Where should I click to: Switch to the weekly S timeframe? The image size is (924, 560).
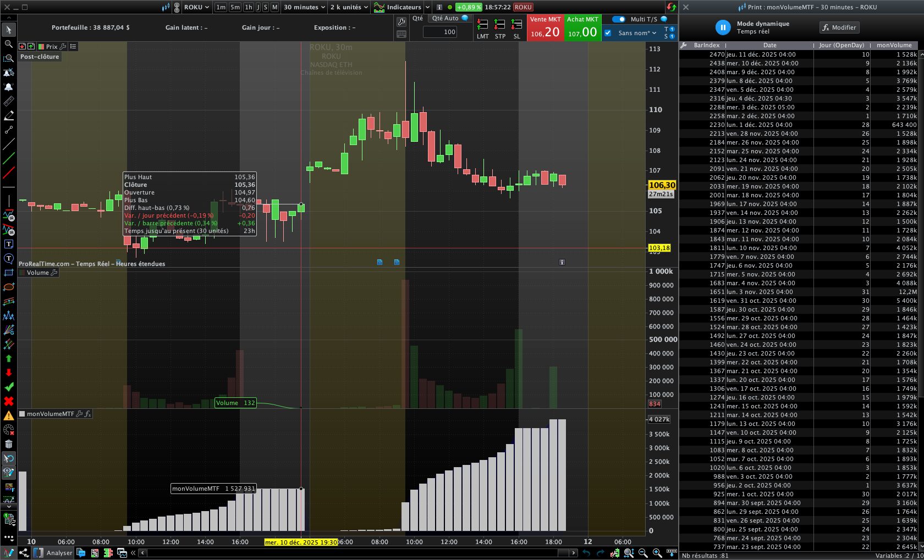coord(266,7)
